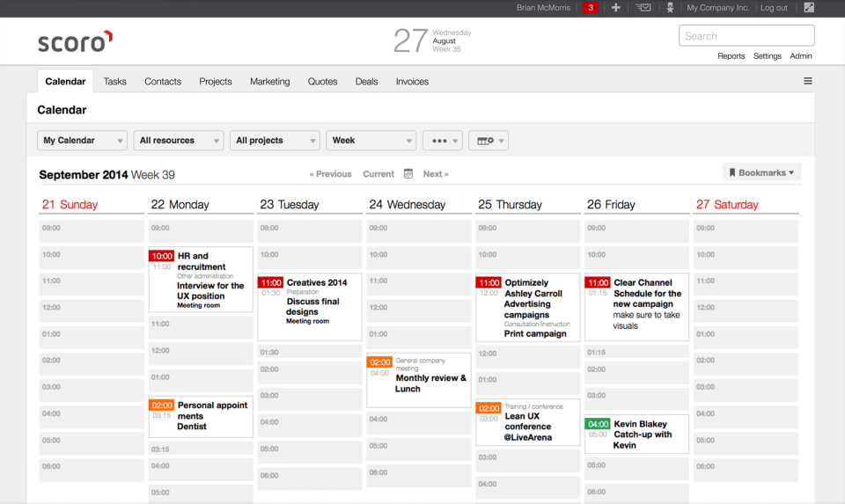Go to the Next week link

435,174
